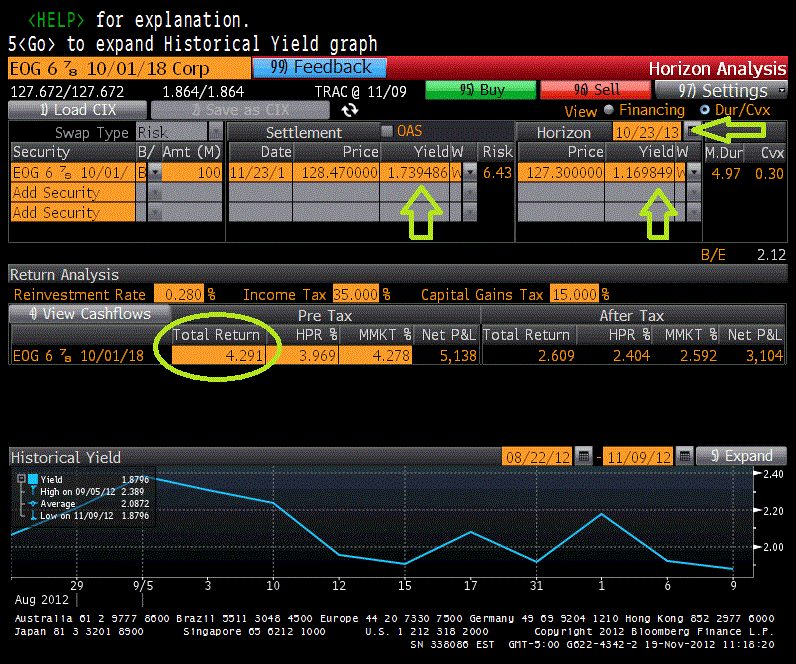Image resolution: width=796 pixels, height=664 pixels.
Task: Click the Horizon date field 10/23/13
Action: pos(647,132)
